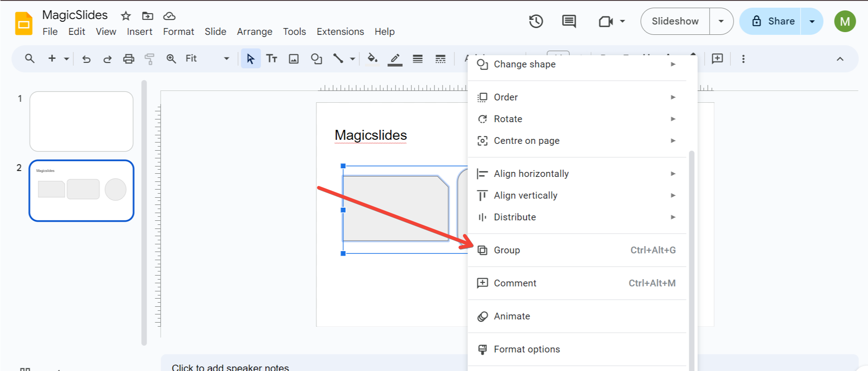Screen dimensions: 868x371
Task: Open the comment history icon
Action: coord(569,21)
